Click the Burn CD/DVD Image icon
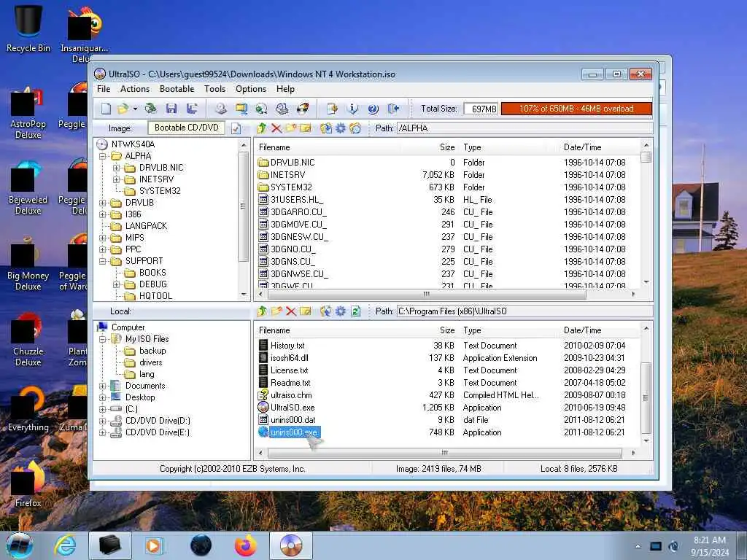 (303, 109)
